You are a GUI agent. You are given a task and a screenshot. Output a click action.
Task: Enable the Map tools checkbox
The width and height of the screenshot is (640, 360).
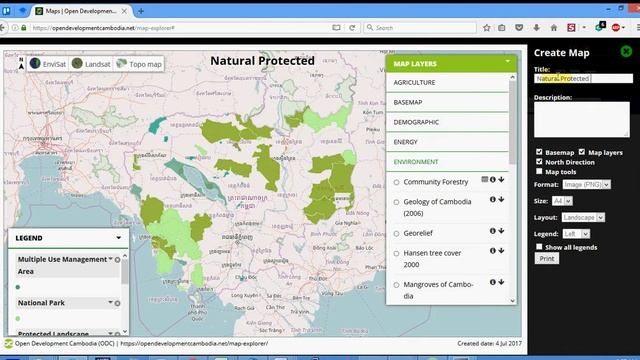(539, 171)
